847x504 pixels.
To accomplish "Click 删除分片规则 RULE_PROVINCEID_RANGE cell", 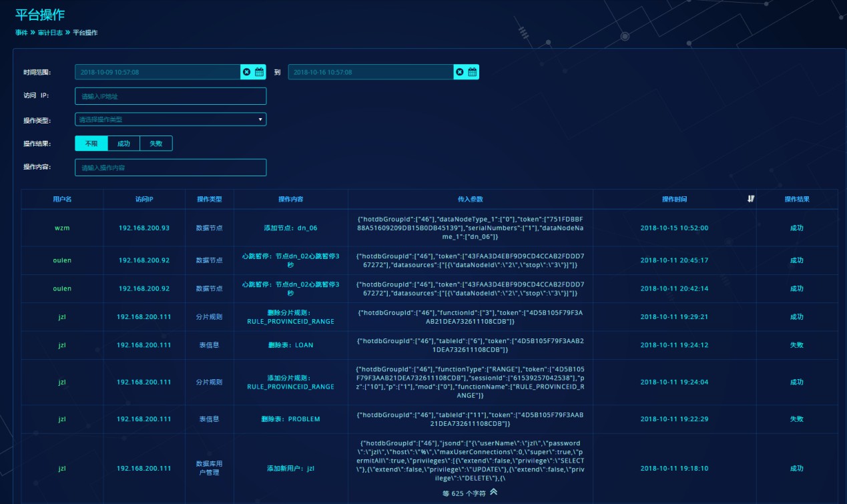I will click(291, 316).
